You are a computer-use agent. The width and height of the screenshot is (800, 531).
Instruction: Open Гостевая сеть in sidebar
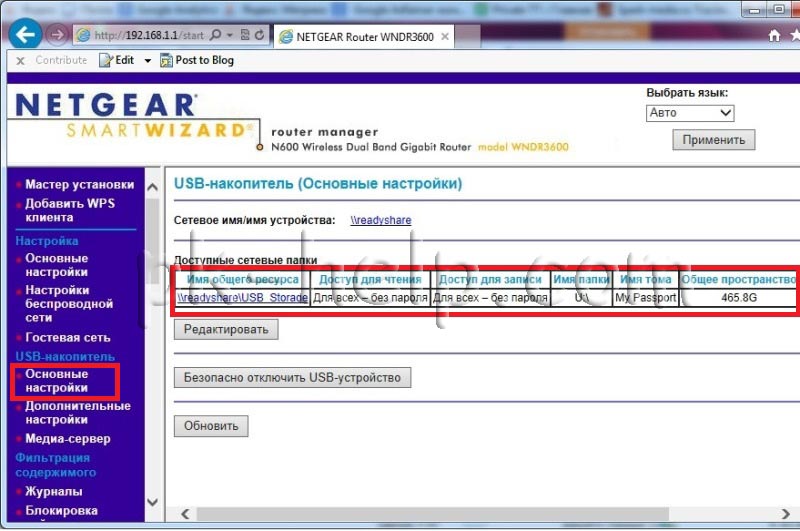[68, 337]
